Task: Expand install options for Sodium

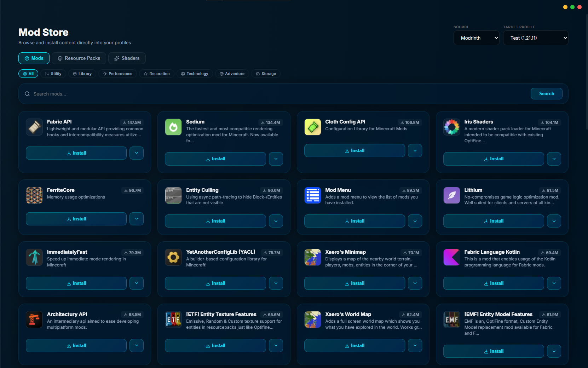Action: (x=276, y=159)
